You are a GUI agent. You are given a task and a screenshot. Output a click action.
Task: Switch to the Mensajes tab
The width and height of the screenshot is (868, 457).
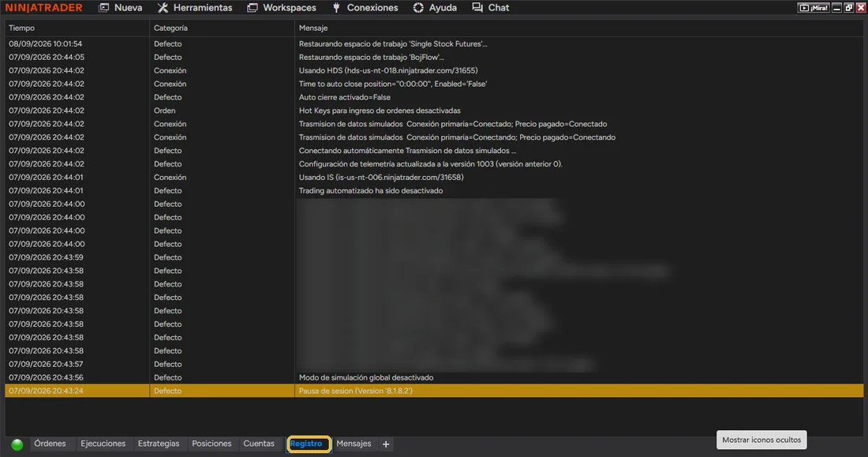(354, 444)
